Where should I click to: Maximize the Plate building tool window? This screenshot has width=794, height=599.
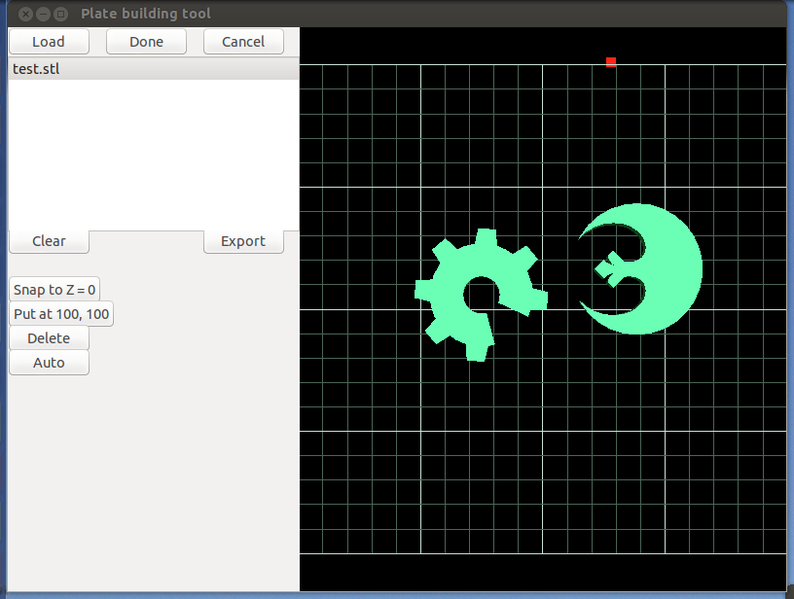61,14
